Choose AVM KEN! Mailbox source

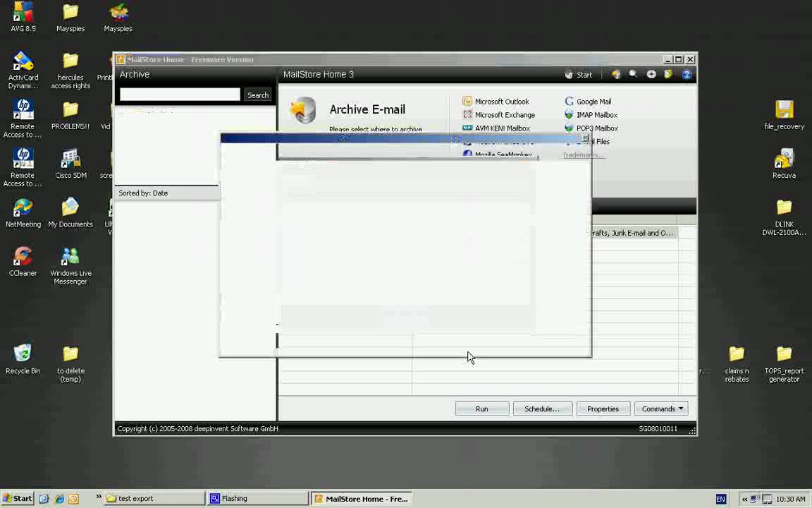click(x=496, y=128)
